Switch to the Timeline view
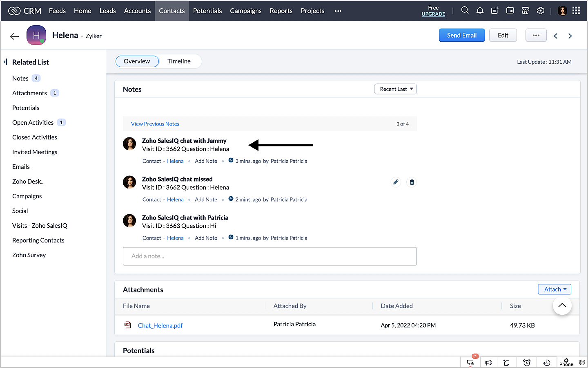This screenshot has width=588, height=368. 179,61
